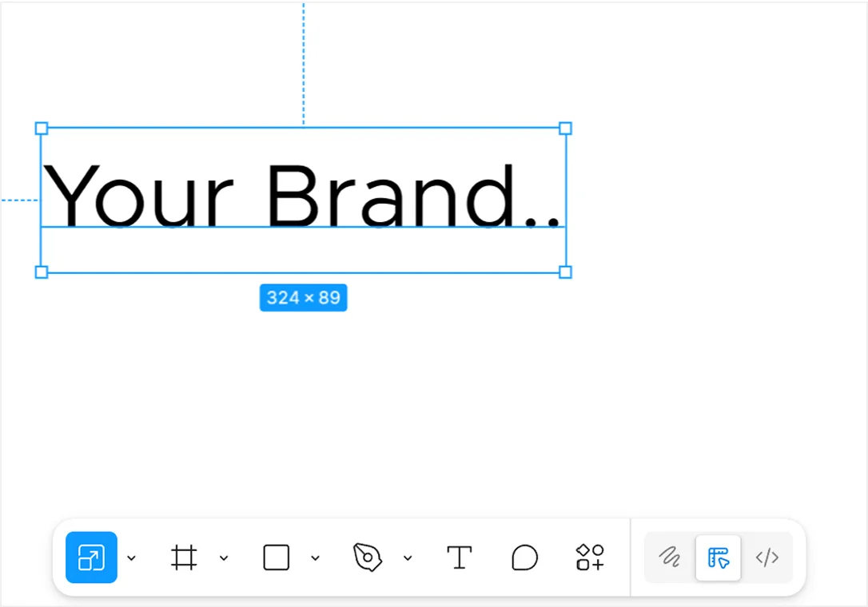Click the bottom-right selection handle

565,272
